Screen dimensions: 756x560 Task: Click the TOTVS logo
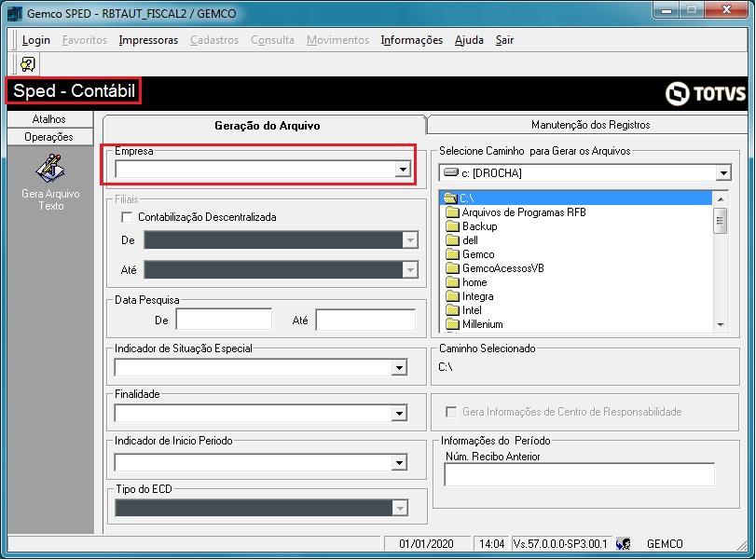(x=706, y=93)
